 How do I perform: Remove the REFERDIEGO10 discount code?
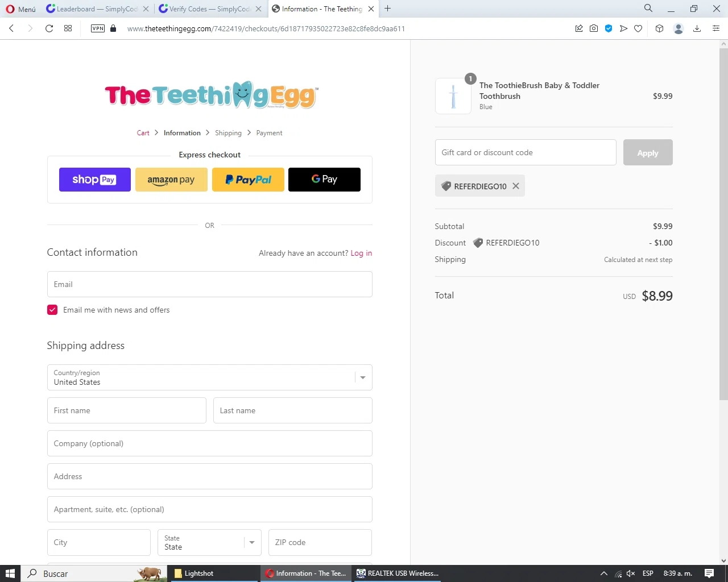click(x=516, y=186)
